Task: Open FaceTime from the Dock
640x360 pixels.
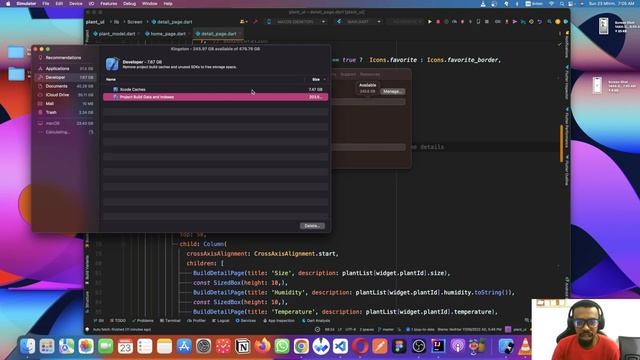Action: 106,347
